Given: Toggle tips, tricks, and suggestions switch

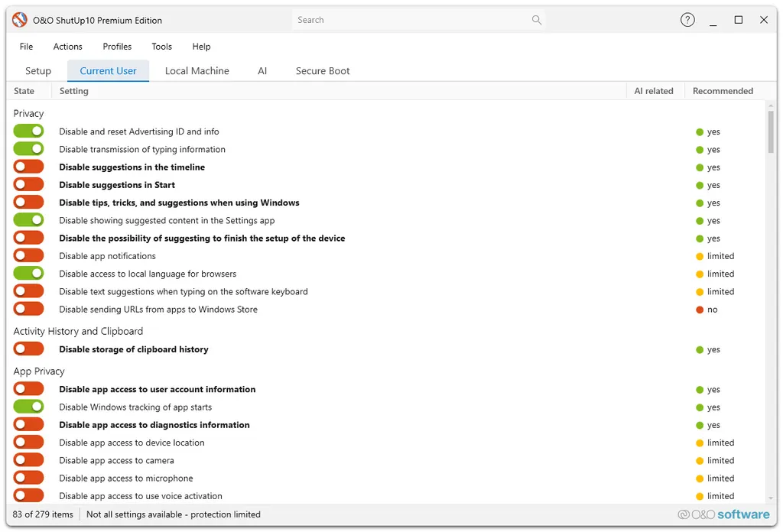Looking at the screenshot, I should click(28, 203).
